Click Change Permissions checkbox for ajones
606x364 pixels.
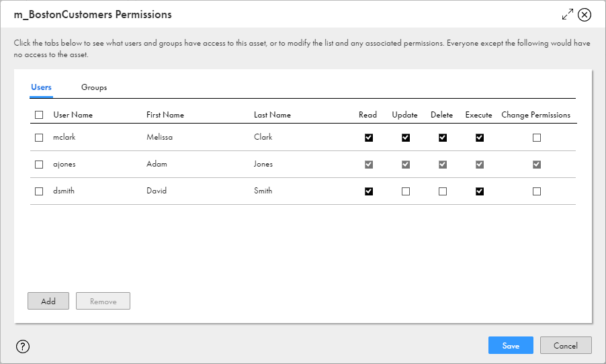point(537,165)
